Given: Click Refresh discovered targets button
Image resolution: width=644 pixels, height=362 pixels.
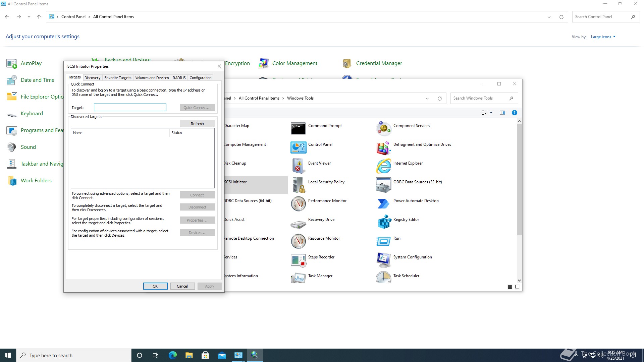Looking at the screenshot, I should 197,124.
